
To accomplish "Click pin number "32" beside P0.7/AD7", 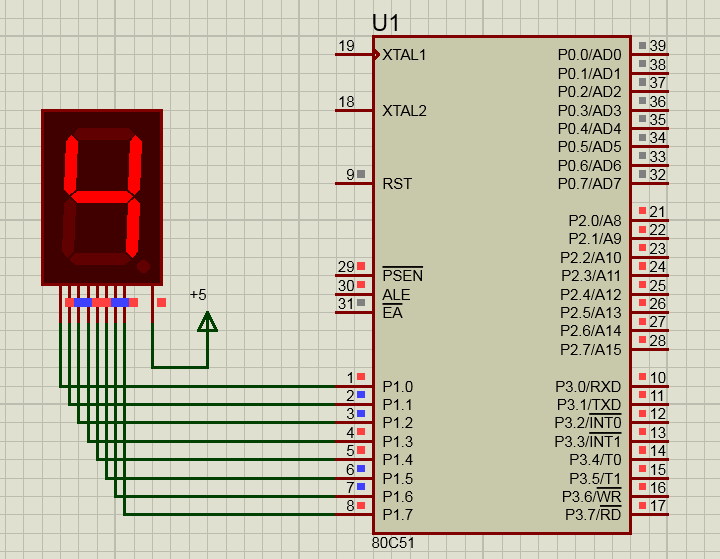I will (x=658, y=175).
